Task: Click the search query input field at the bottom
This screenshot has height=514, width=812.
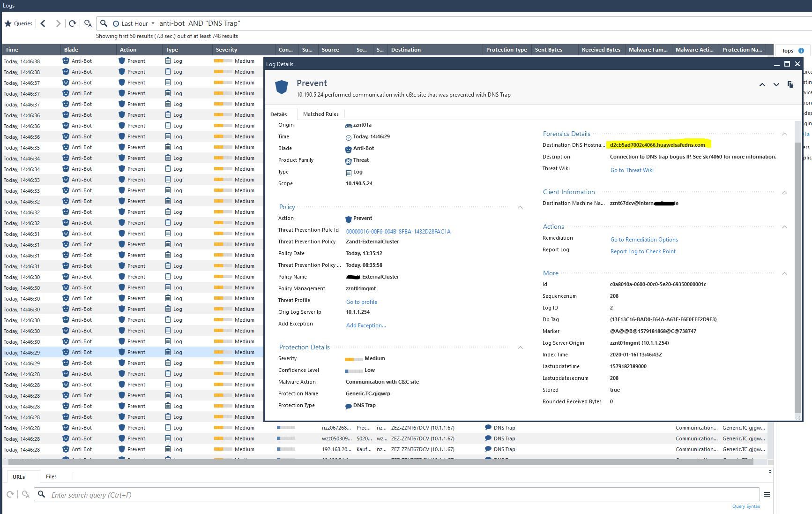Action: tap(187, 495)
